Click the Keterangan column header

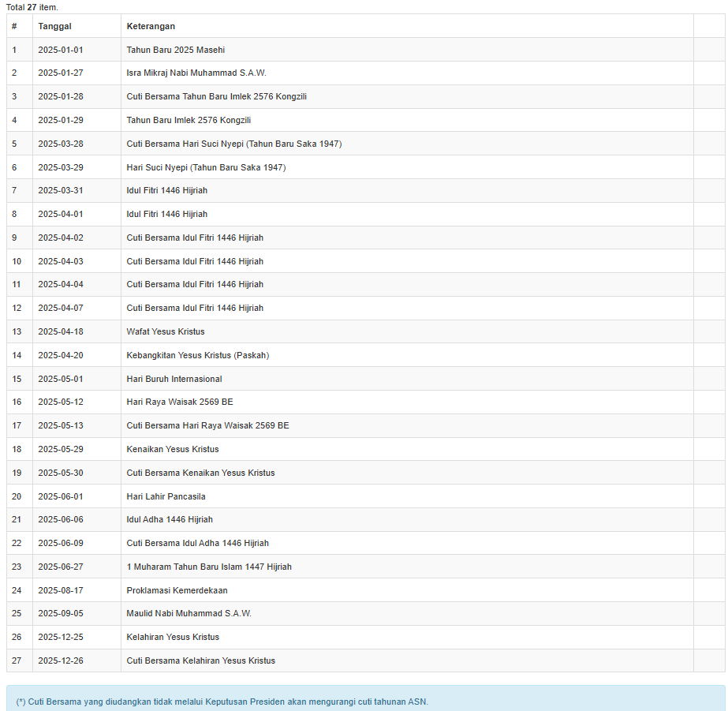pyautogui.click(x=151, y=26)
